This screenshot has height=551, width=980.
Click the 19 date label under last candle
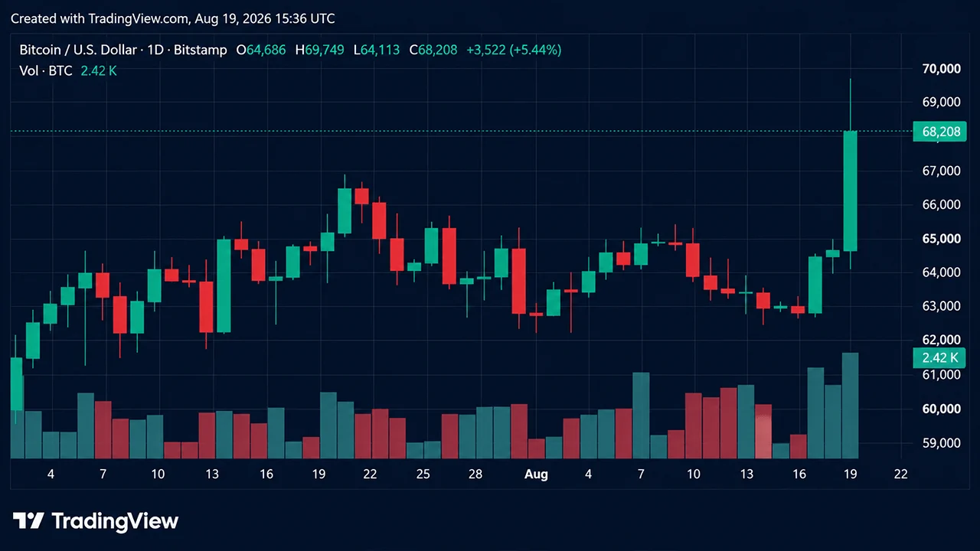(x=850, y=474)
